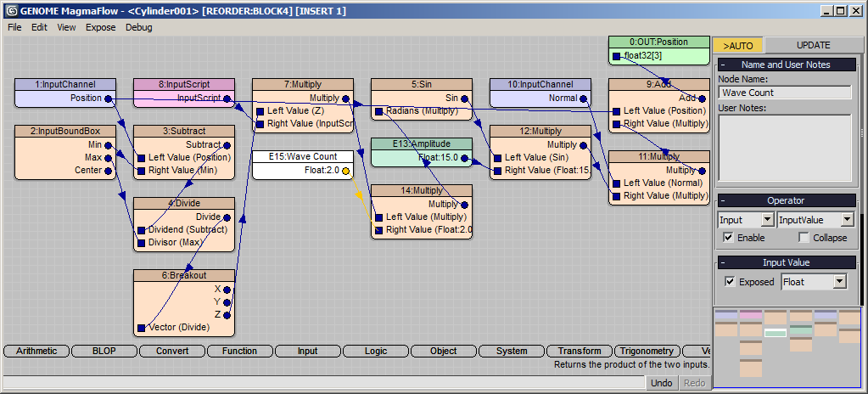
Task: Select the E15:Wave Count node header
Action: (x=302, y=157)
